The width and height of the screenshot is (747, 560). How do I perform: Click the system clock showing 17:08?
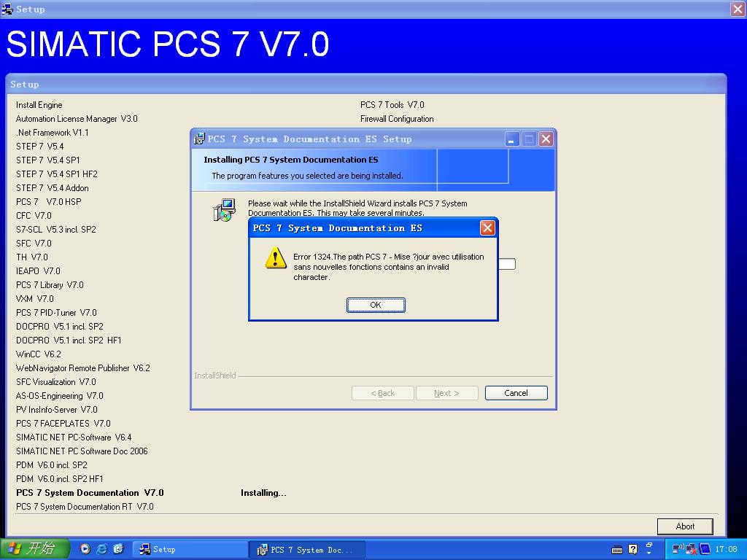(726, 549)
